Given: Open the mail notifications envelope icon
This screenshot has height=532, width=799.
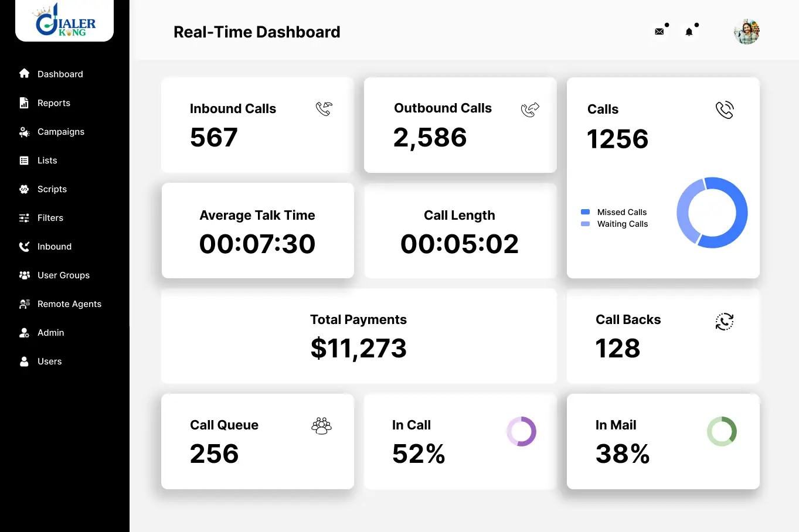Looking at the screenshot, I should 659,32.
